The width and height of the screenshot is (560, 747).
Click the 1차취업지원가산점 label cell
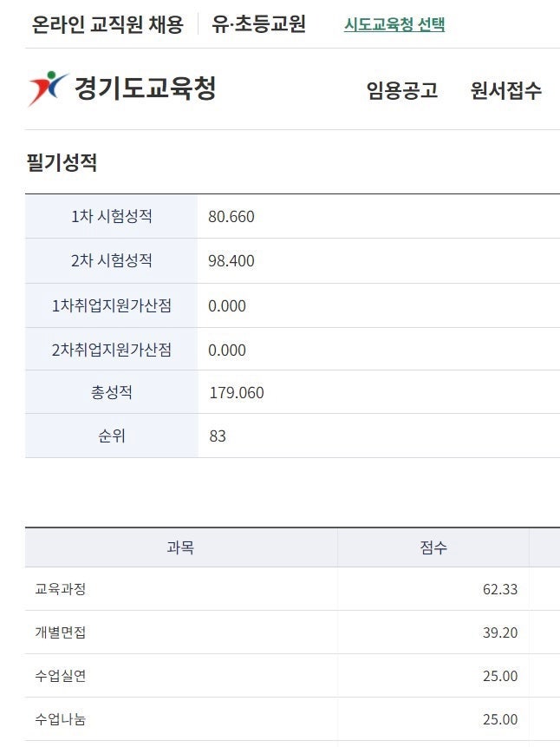(x=112, y=305)
